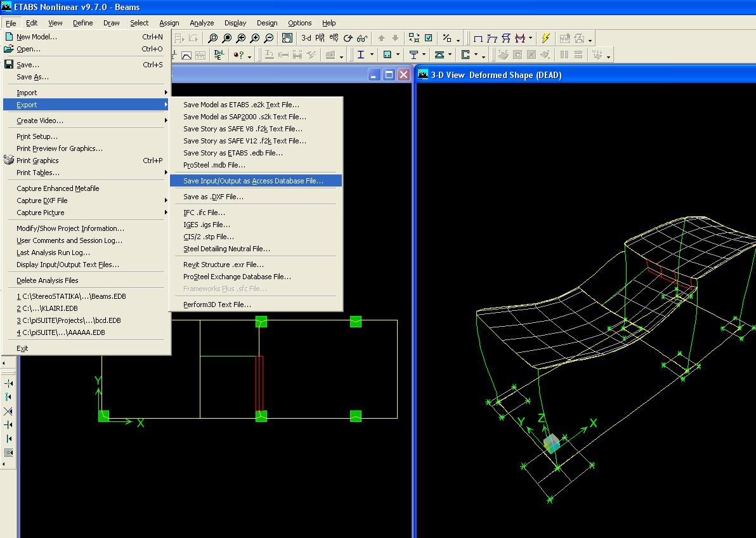Open the frame section I-beam dropdown arrow

(372, 55)
